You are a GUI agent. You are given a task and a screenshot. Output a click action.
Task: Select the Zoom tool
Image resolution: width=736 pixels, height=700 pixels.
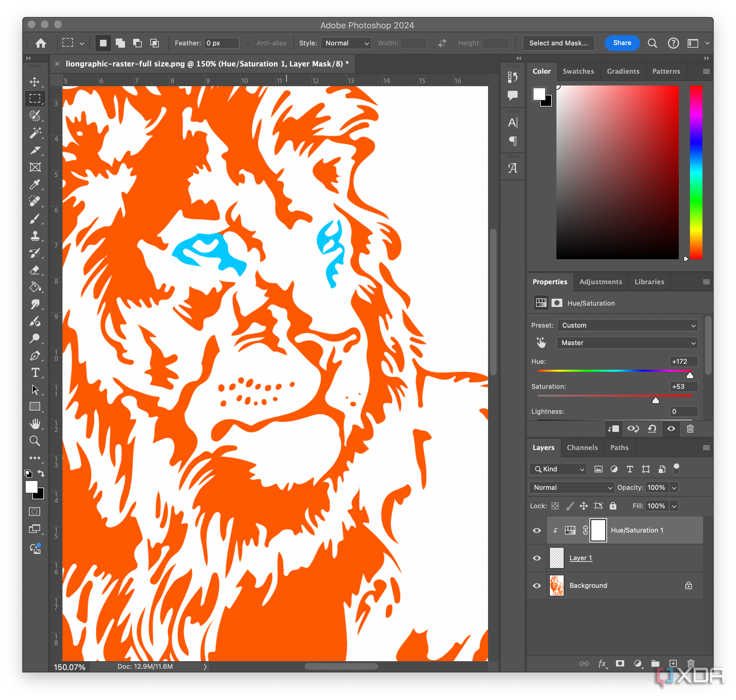(35, 441)
